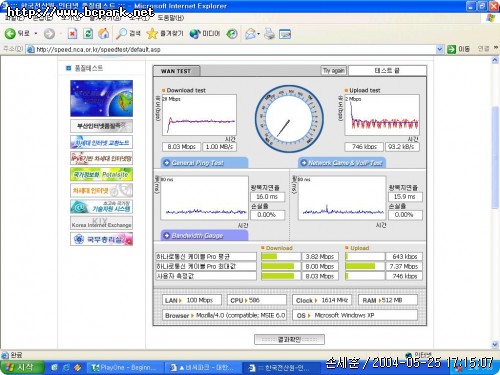Click the Try again button
Screen dimensions: 500x375
(x=334, y=71)
